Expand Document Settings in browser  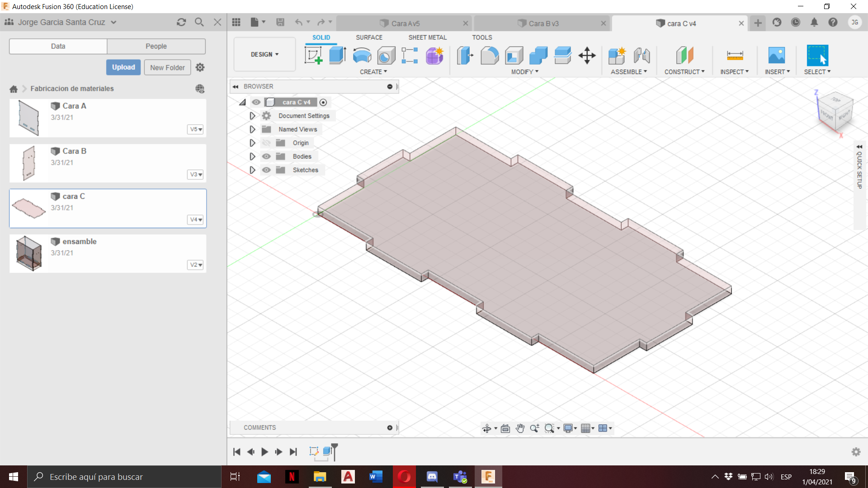tap(252, 116)
